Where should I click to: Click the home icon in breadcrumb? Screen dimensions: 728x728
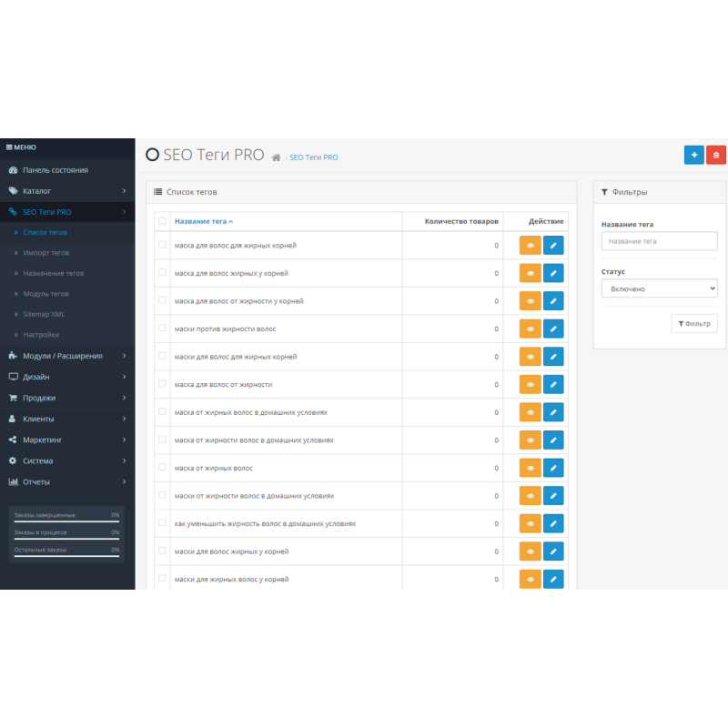pos(277,157)
